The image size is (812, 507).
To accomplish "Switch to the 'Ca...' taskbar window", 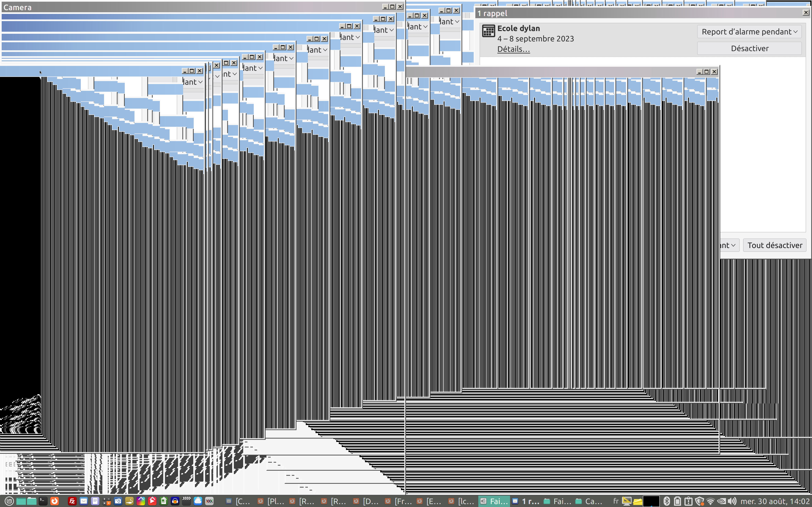I will (x=590, y=501).
